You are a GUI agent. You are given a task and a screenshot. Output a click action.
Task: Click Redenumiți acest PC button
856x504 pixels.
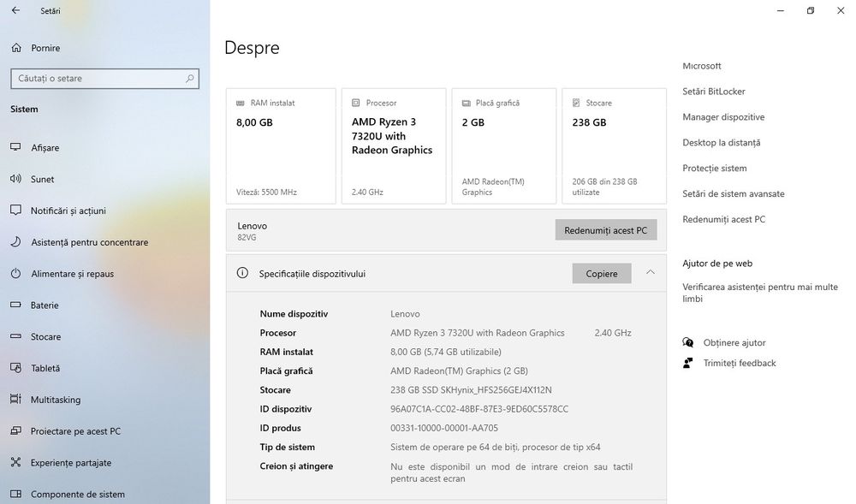(x=606, y=230)
